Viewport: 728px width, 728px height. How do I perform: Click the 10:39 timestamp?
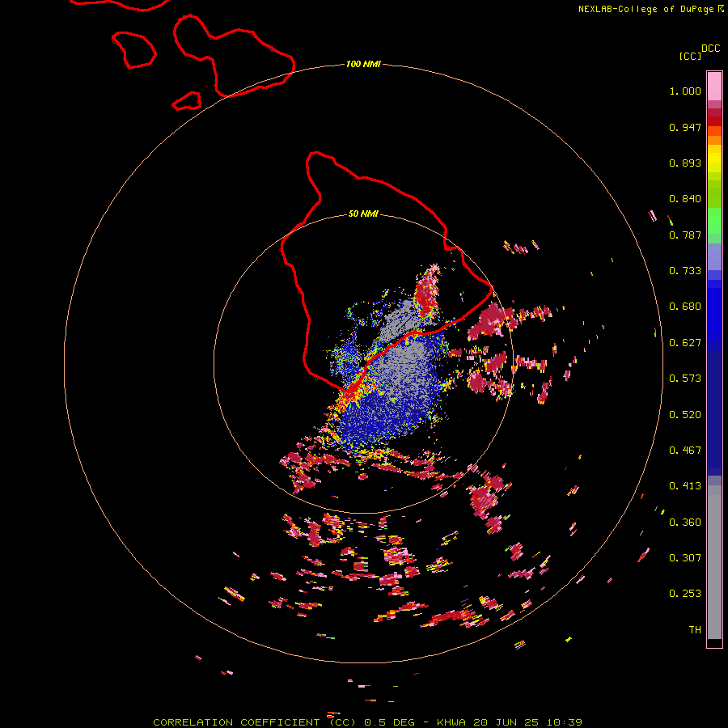564,722
